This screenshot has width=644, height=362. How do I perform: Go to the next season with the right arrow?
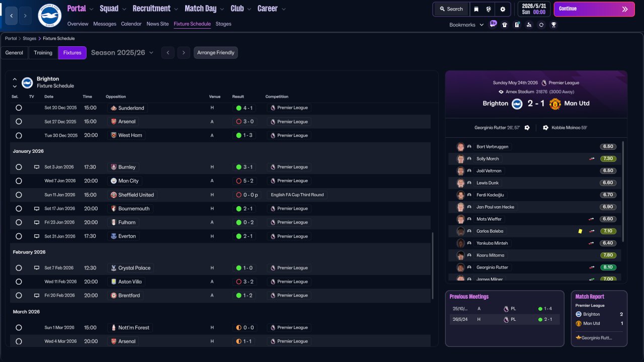pos(184,53)
